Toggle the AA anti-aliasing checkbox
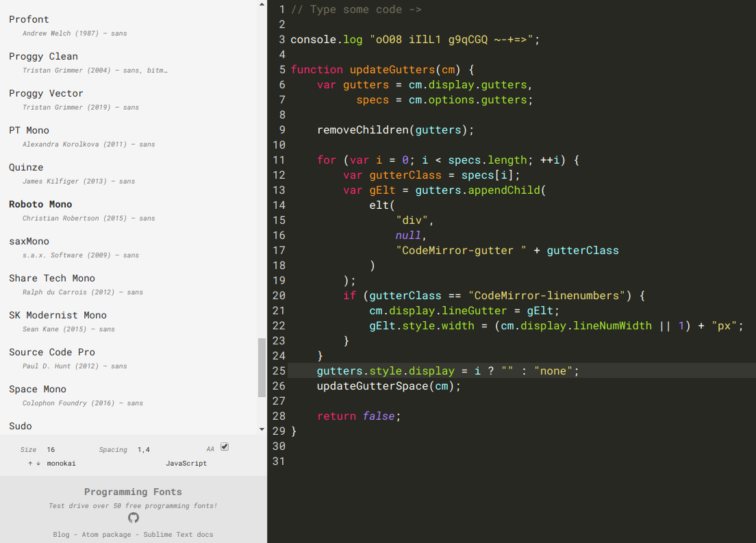Screen dimensions: 756x543 225,446
